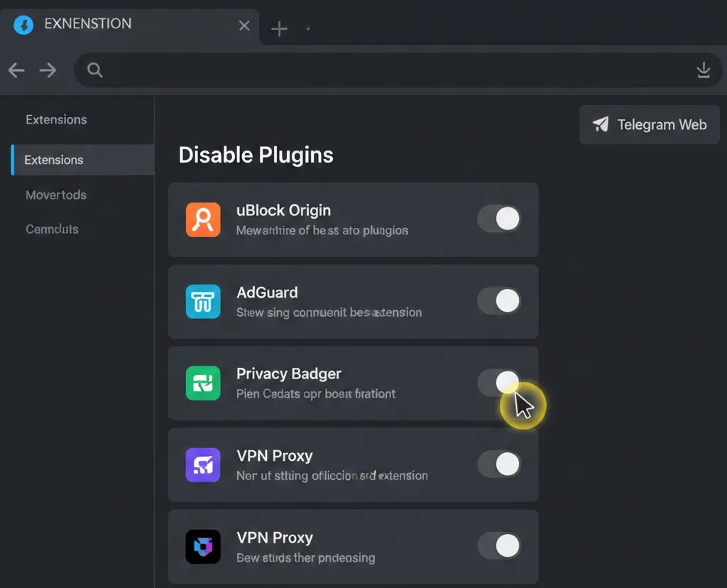Click 'Pien Cadats opr boen frationt' description
This screenshot has height=588, width=727.
click(x=316, y=393)
